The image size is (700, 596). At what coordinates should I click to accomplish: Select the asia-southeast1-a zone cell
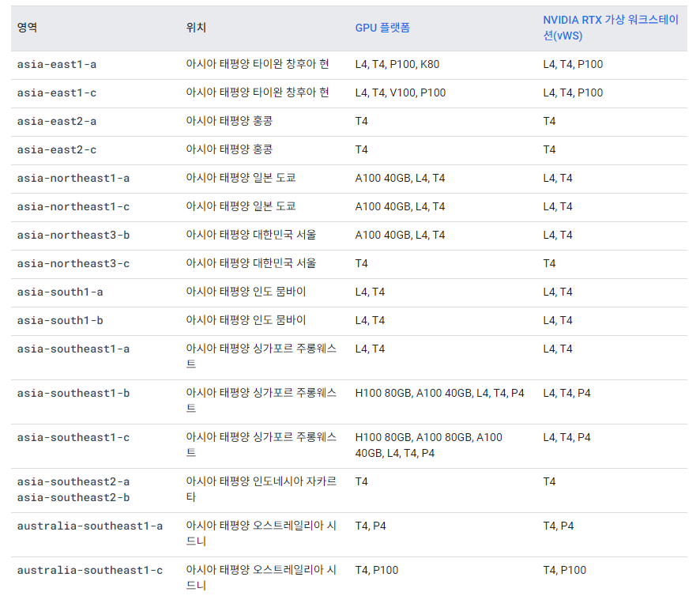[x=73, y=349]
